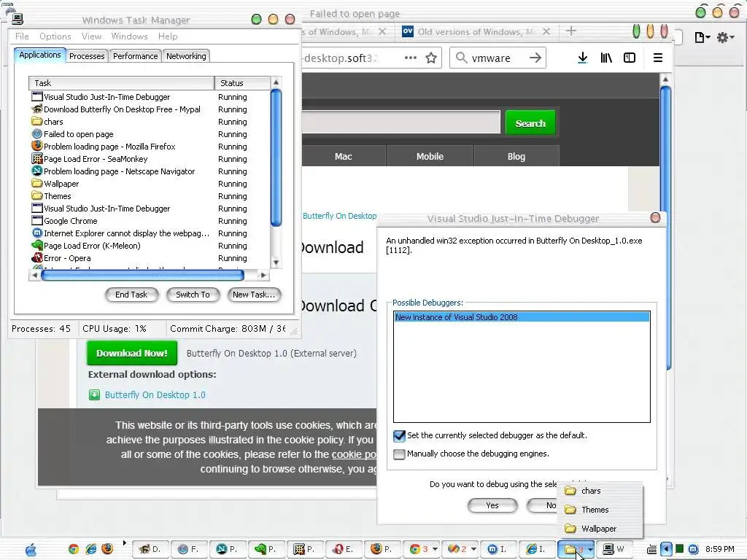
Task: Open the Blog tab on the website
Action: coord(516,156)
